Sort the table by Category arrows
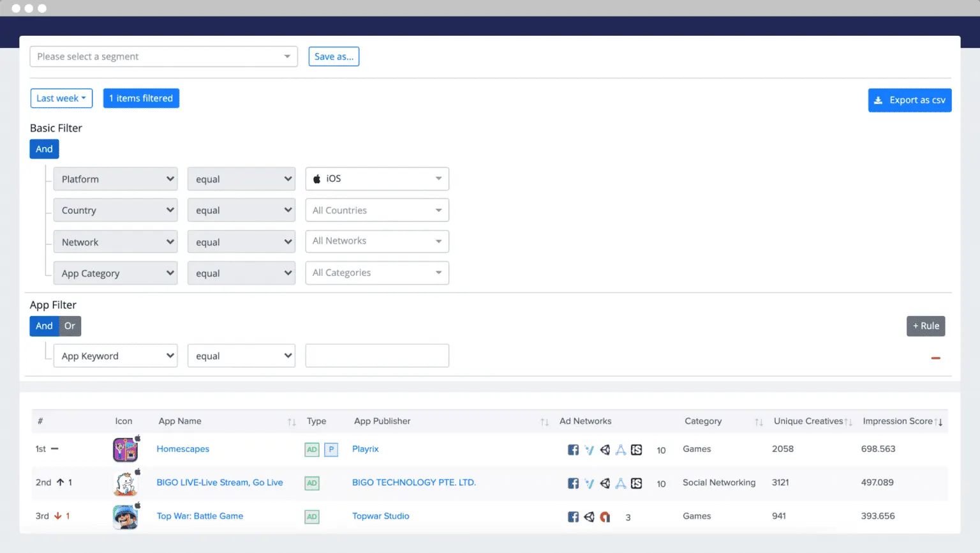Viewport: 980px width, 553px height. click(759, 422)
